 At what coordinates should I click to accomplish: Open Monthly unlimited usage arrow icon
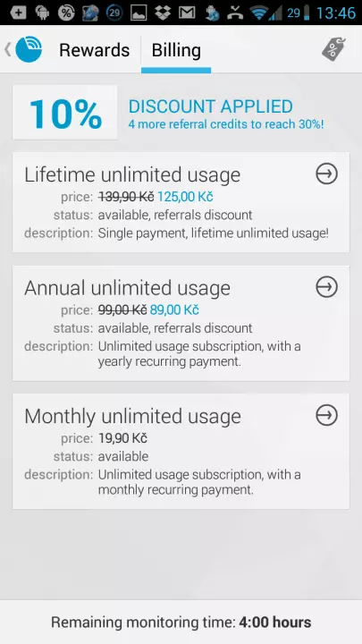[x=327, y=415]
